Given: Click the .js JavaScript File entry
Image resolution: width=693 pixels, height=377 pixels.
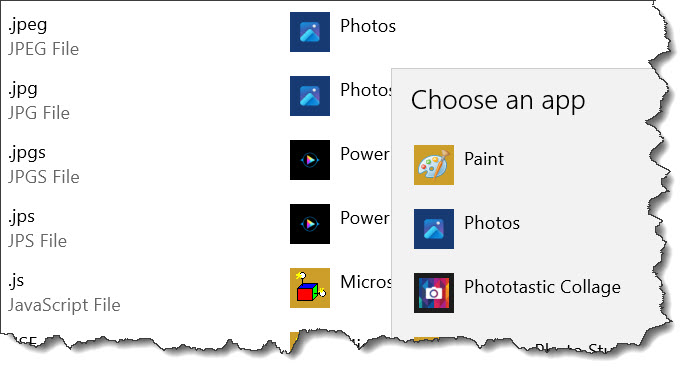Looking at the screenshot, I should 64,293.
